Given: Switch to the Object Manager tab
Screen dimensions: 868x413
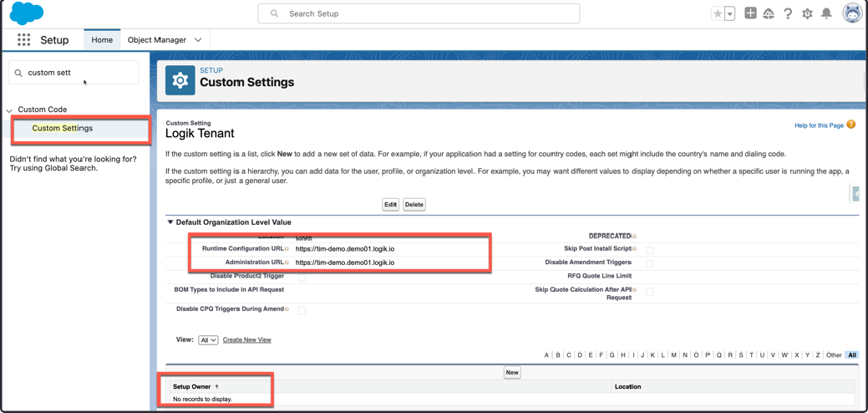Looking at the screenshot, I should coord(157,40).
